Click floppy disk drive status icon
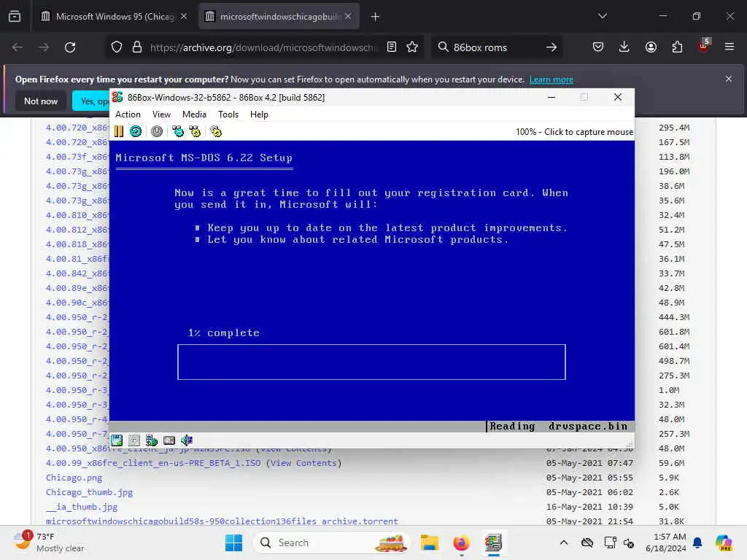The height and width of the screenshot is (560, 747). pyautogui.click(x=117, y=440)
